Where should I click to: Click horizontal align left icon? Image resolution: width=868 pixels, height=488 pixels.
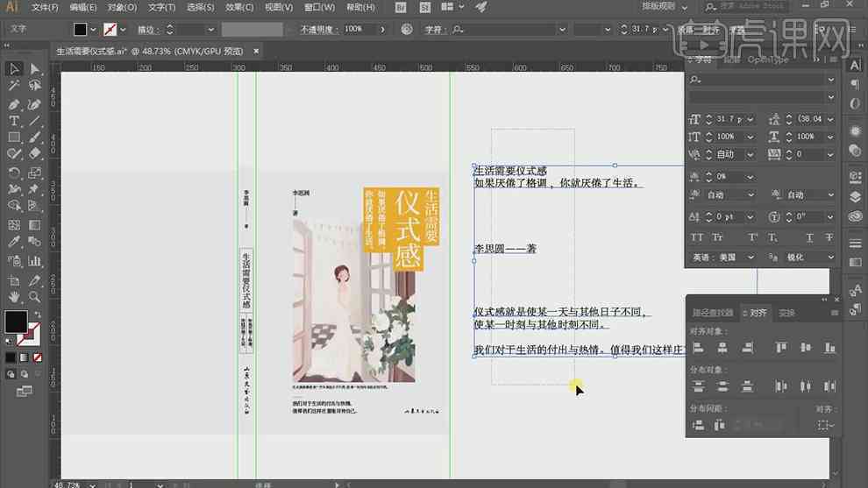[x=699, y=348]
